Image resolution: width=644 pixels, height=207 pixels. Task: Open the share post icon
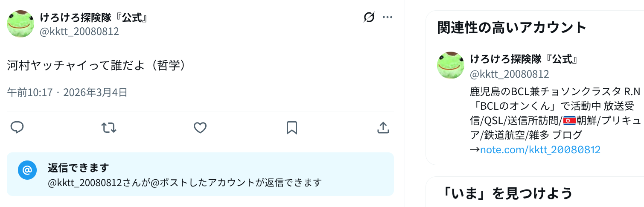tap(383, 128)
